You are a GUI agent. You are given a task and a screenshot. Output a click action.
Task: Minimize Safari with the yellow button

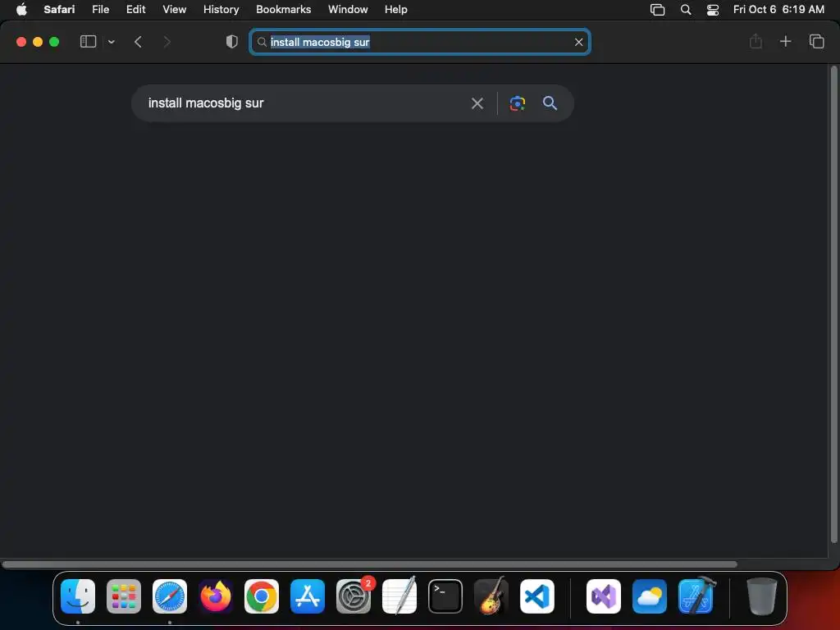(x=38, y=42)
